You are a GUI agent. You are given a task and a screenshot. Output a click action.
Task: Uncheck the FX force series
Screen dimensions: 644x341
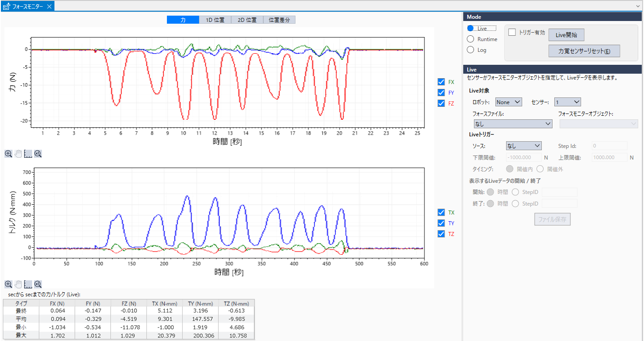click(x=441, y=82)
